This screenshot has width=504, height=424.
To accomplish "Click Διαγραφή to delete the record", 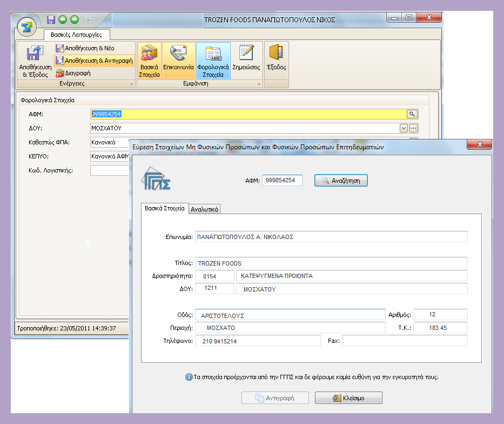I will pyautogui.click(x=73, y=74).
